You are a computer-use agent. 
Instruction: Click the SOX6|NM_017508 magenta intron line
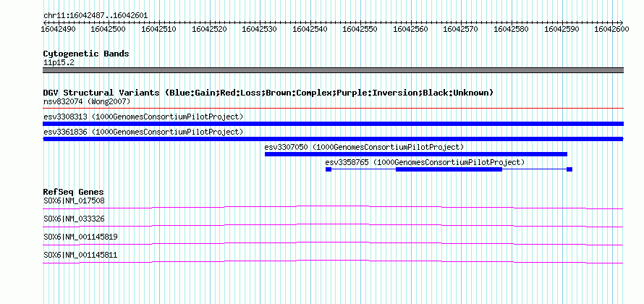coord(333,207)
